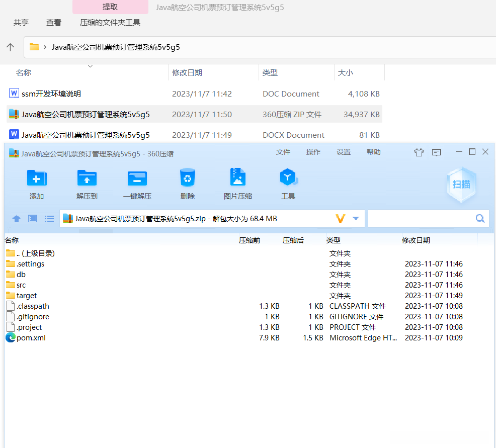Open the 文件 menu in 360压缩
The width and height of the screenshot is (496, 448).
(283, 152)
